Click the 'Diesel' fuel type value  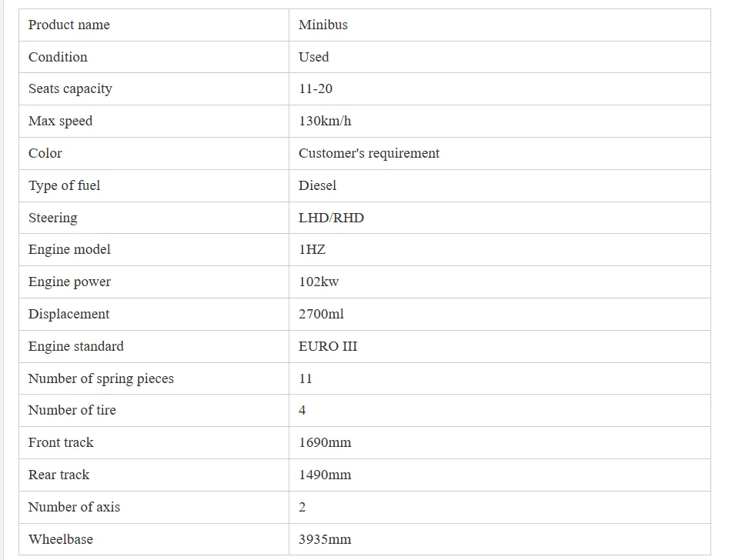[x=317, y=185]
